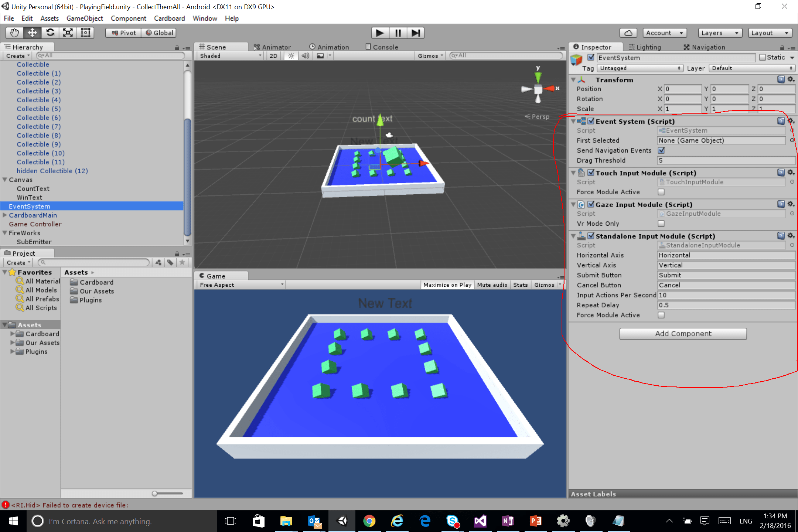Viewport: 798px width, 532px height.
Task: Open Scene view Gizmos dropdown
Action: pos(430,56)
